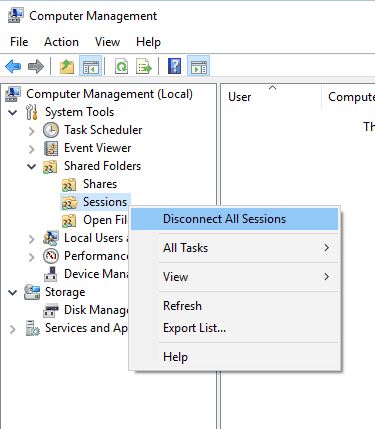Toggle Show/Hide Console Tree toolbar icon
Viewport: 375px width, 429px height.
click(x=90, y=66)
